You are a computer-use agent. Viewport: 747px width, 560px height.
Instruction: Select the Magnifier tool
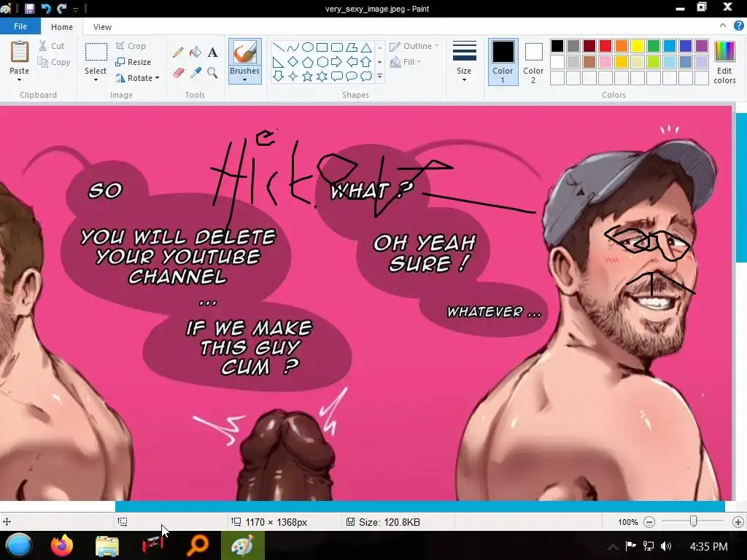pos(212,72)
